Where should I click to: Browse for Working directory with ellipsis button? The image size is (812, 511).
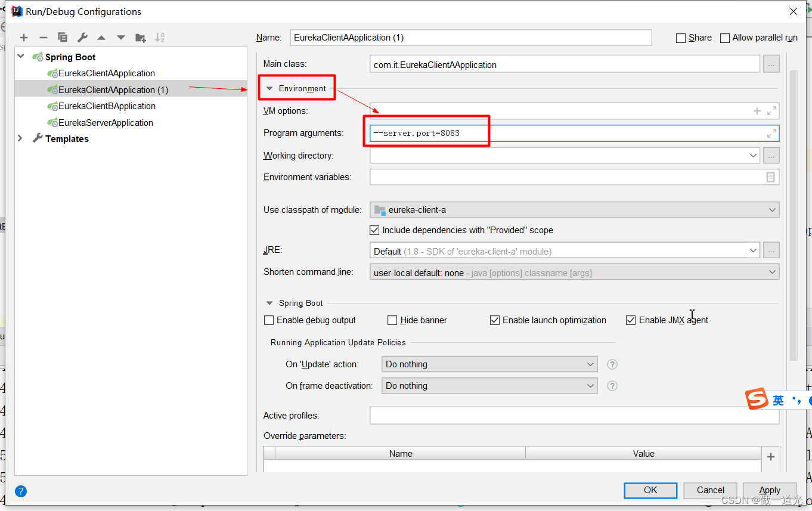tap(771, 156)
